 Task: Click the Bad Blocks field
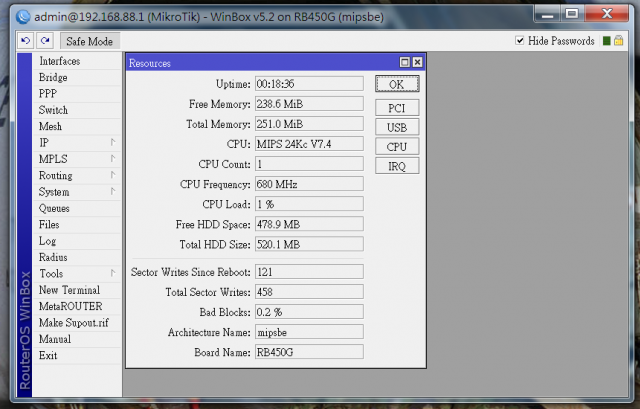[309, 311]
